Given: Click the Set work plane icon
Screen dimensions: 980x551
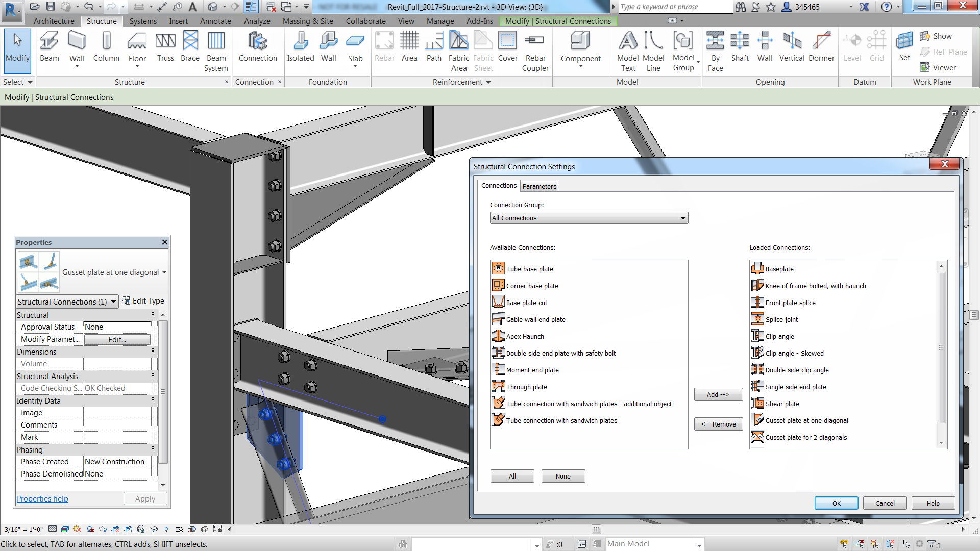Looking at the screenshot, I should tap(904, 47).
